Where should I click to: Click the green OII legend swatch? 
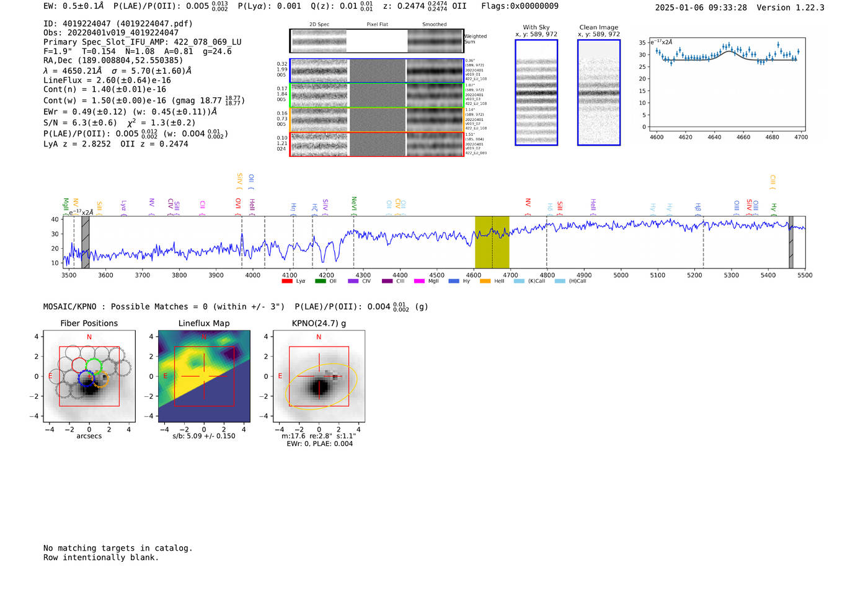(x=320, y=282)
